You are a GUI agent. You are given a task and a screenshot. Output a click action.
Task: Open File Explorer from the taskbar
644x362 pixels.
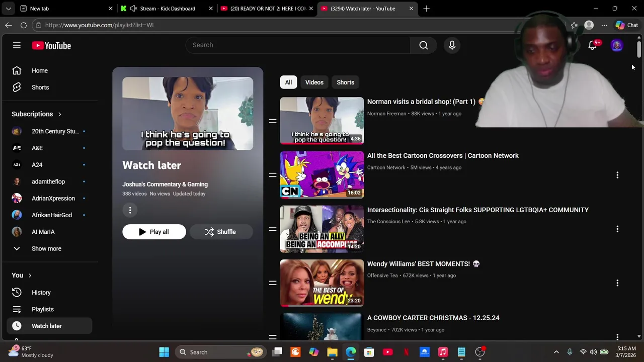pos(332,352)
